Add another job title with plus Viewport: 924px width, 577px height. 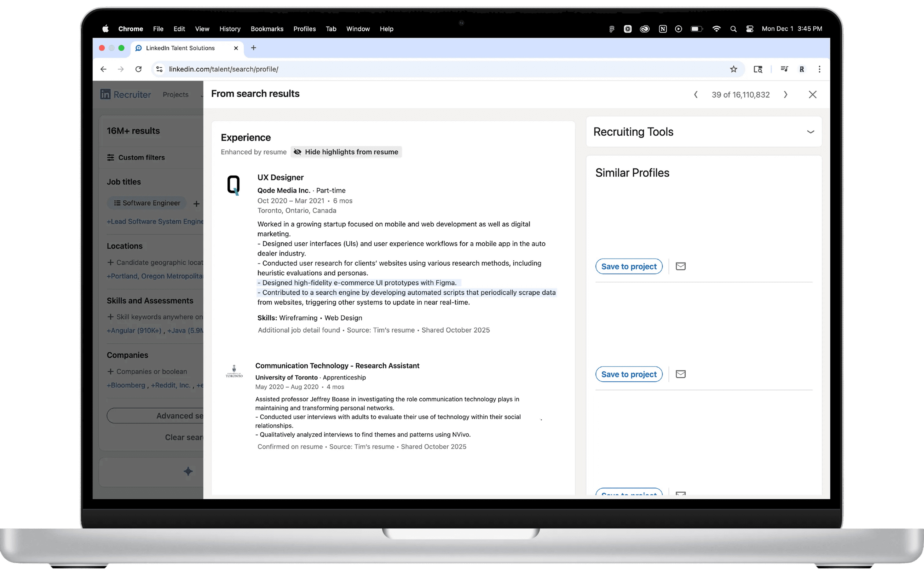(196, 204)
